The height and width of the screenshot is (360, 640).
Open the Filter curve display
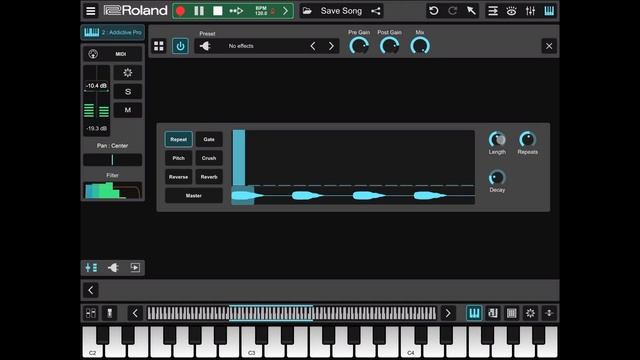113,190
